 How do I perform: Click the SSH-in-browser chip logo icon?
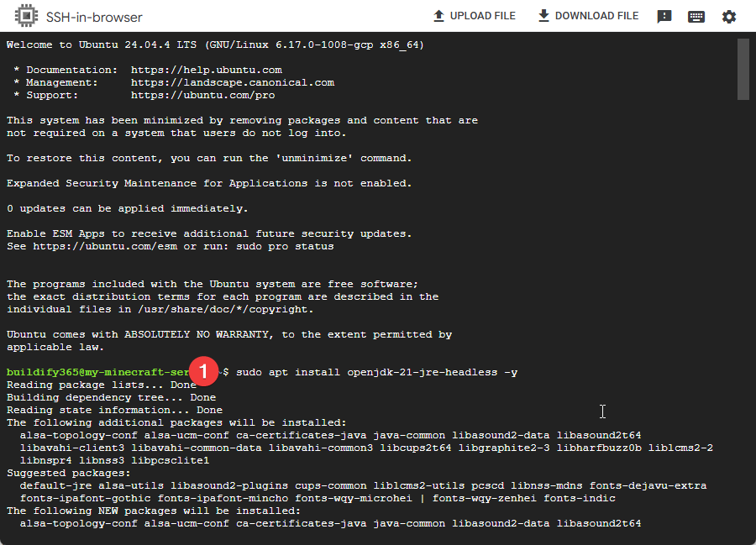coord(26,16)
